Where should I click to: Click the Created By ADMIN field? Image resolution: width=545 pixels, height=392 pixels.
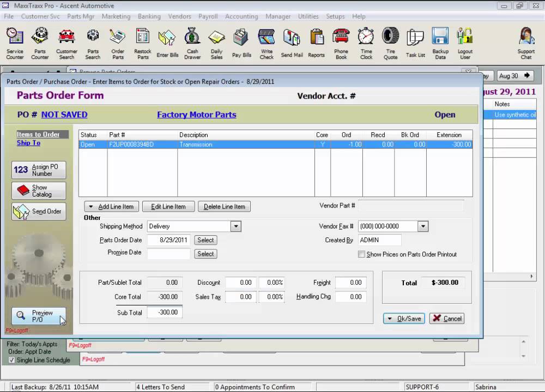(x=379, y=240)
